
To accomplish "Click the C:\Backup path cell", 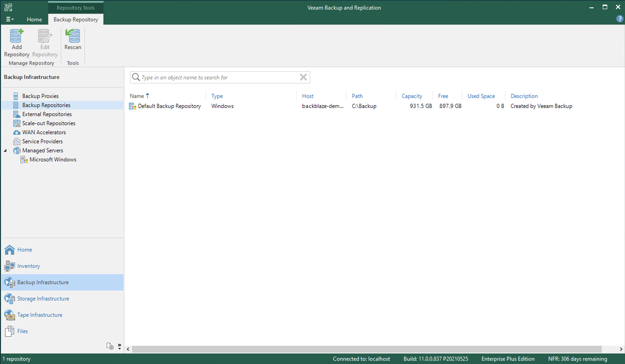I will coord(364,106).
